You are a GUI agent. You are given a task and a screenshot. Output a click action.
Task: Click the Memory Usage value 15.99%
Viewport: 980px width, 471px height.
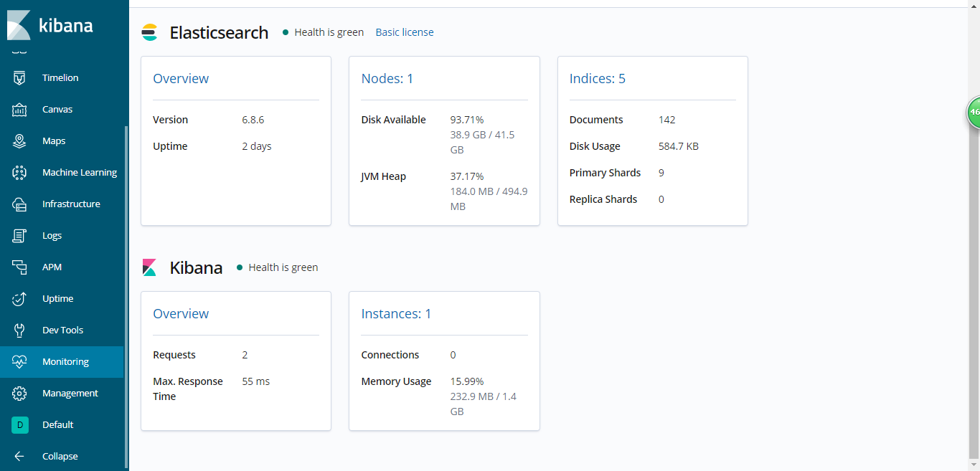(x=467, y=381)
